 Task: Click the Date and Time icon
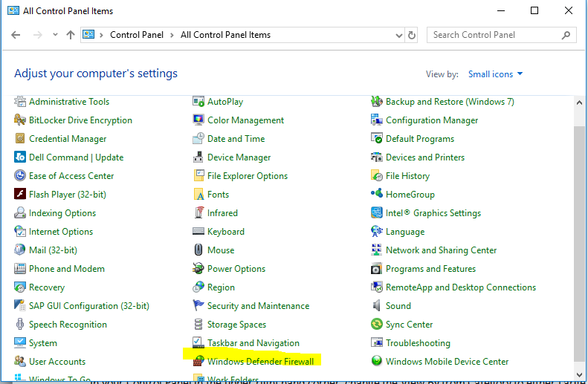click(198, 139)
